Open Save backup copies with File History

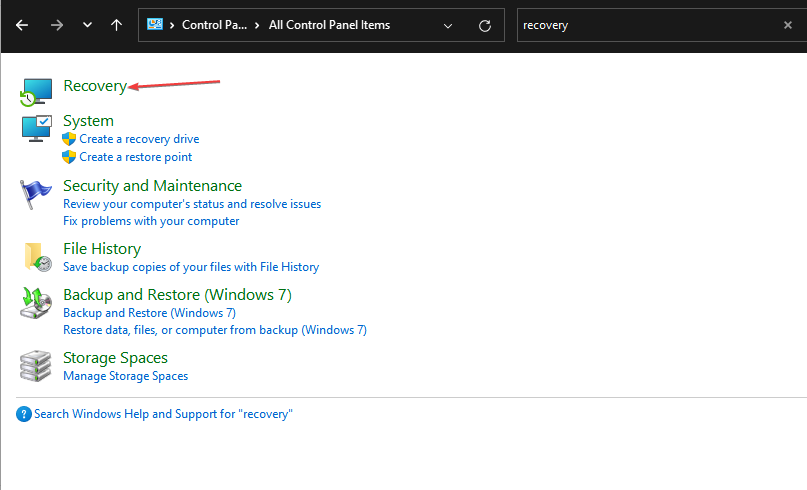coord(191,267)
